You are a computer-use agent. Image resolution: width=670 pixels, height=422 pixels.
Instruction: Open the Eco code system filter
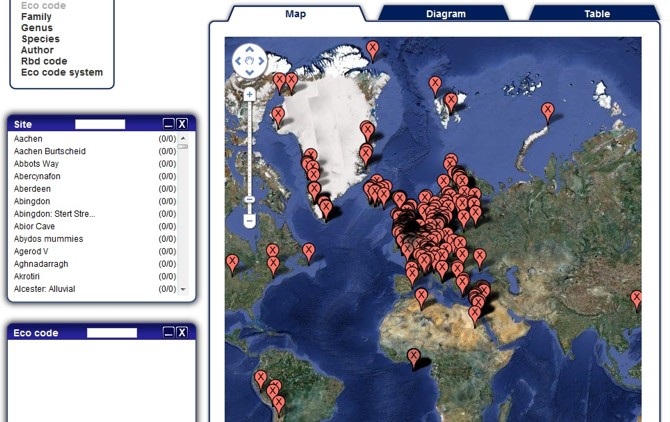(x=62, y=72)
